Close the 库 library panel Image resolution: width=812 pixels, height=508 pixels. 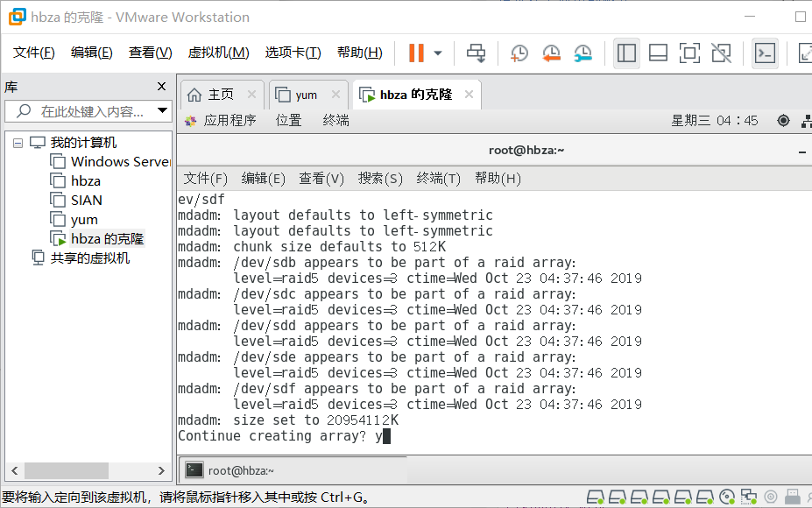[161, 86]
